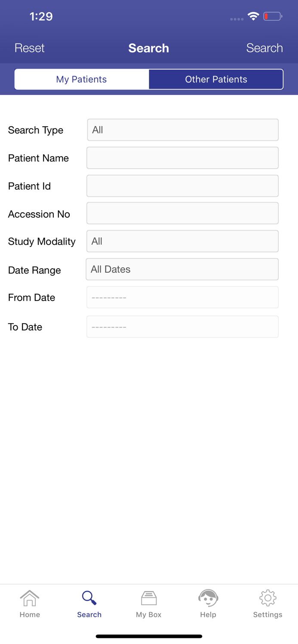Expand the Study Modality selector

[183, 241]
